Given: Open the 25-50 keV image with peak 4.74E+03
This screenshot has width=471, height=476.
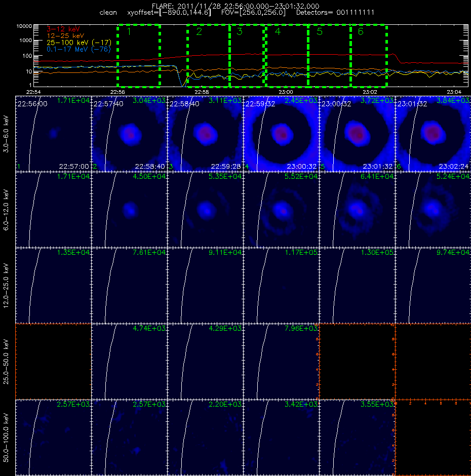Looking at the screenshot, I should point(129,362).
